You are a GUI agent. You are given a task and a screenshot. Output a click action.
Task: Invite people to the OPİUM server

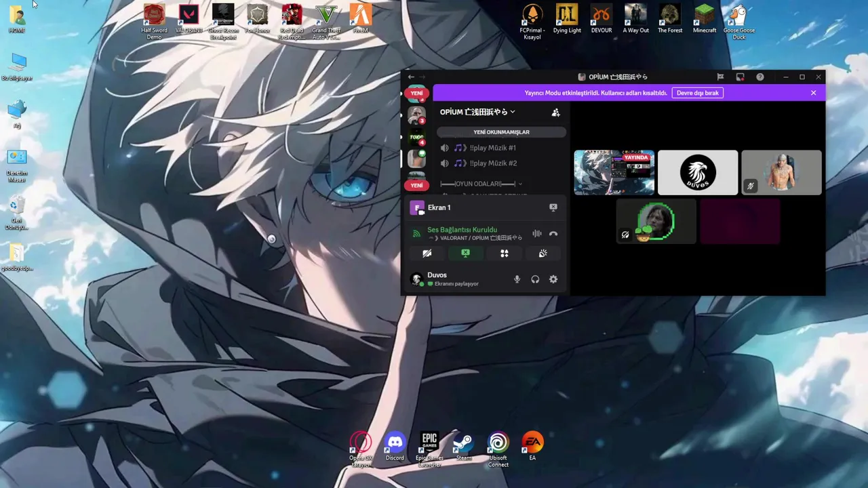[555, 113]
